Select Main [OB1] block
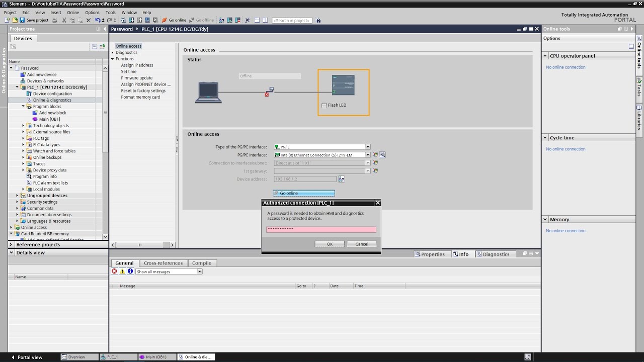Image resolution: width=644 pixels, height=362 pixels. (49, 119)
